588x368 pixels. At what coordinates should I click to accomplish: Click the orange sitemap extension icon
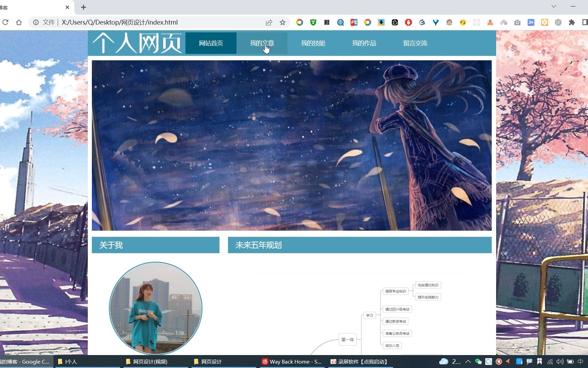click(x=490, y=22)
